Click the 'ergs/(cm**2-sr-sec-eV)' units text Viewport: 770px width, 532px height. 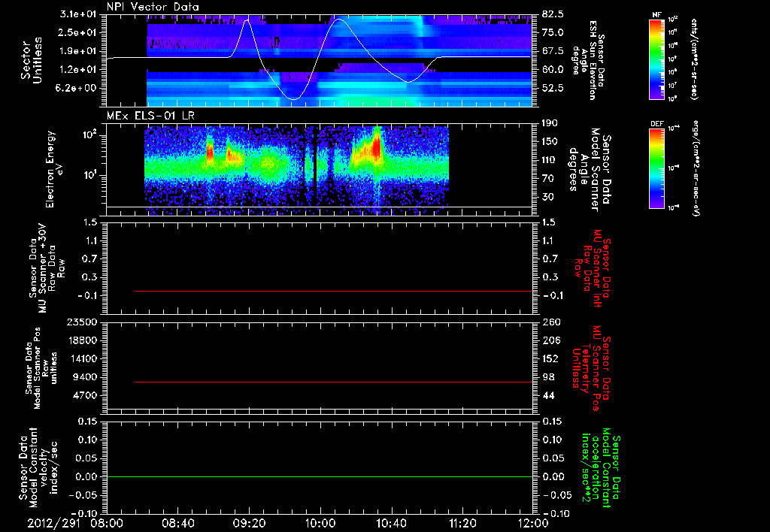(x=696, y=168)
